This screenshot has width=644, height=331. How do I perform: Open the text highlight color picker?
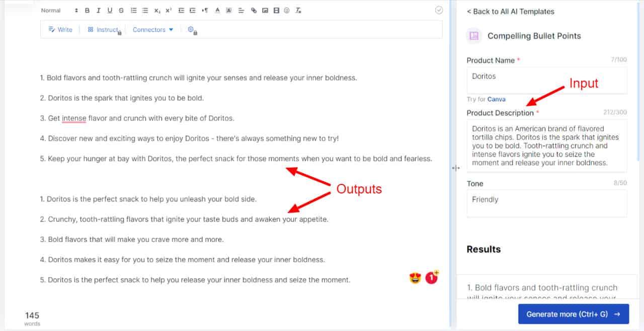pos(229,11)
